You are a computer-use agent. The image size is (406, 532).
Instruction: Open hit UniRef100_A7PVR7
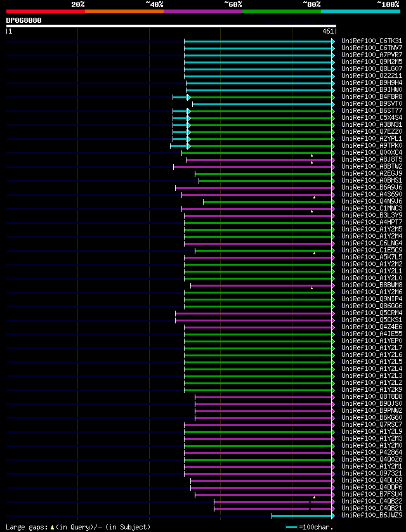click(x=372, y=55)
